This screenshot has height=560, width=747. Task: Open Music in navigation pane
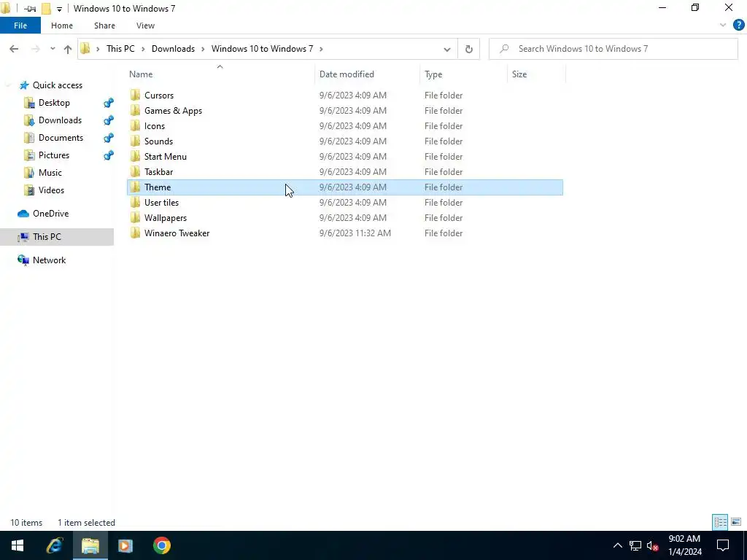point(50,173)
